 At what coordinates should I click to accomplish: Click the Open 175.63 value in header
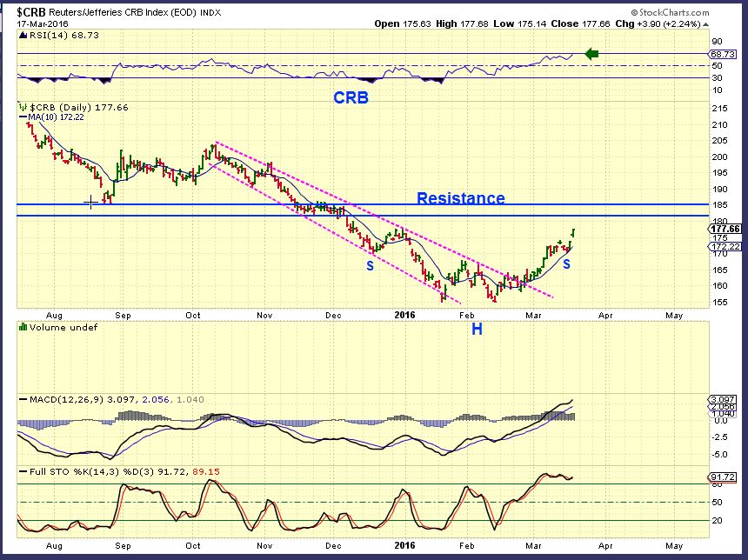pos(403,23)
